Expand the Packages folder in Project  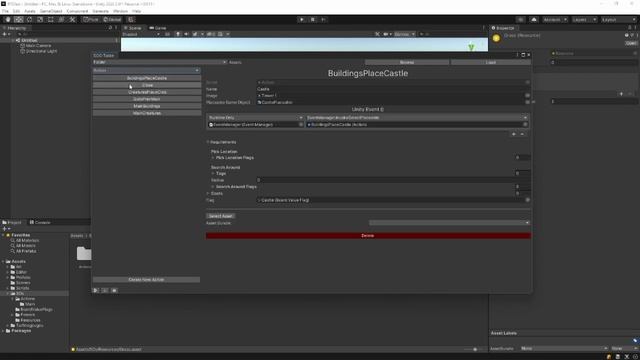[3, 331]
